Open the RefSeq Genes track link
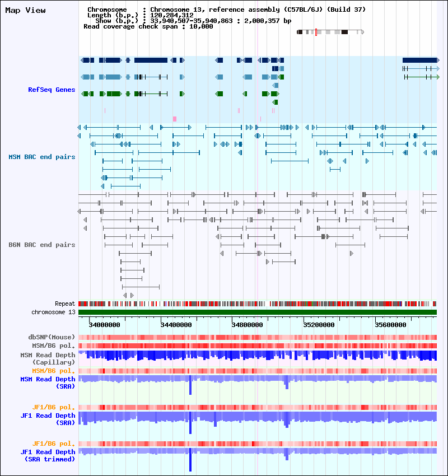 click(x=52, y=90)
